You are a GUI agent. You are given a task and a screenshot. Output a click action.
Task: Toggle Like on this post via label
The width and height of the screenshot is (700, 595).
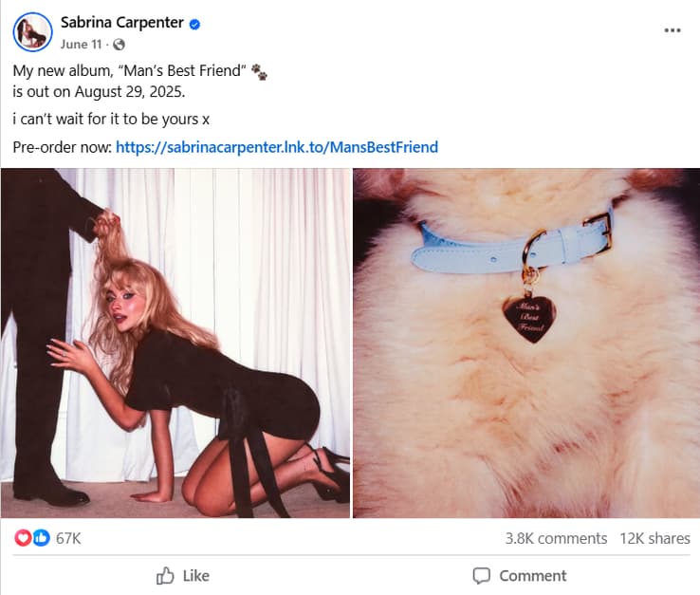click(x=195, y=575)
